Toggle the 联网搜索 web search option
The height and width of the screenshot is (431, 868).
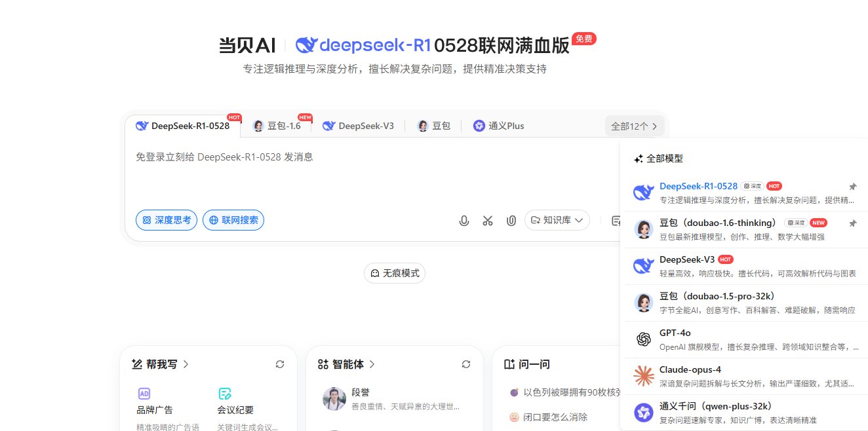[x=233, y=220]
